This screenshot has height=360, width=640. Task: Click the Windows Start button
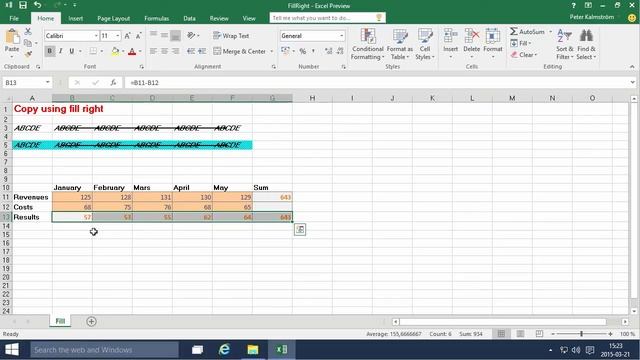click(x=12, y=350)
